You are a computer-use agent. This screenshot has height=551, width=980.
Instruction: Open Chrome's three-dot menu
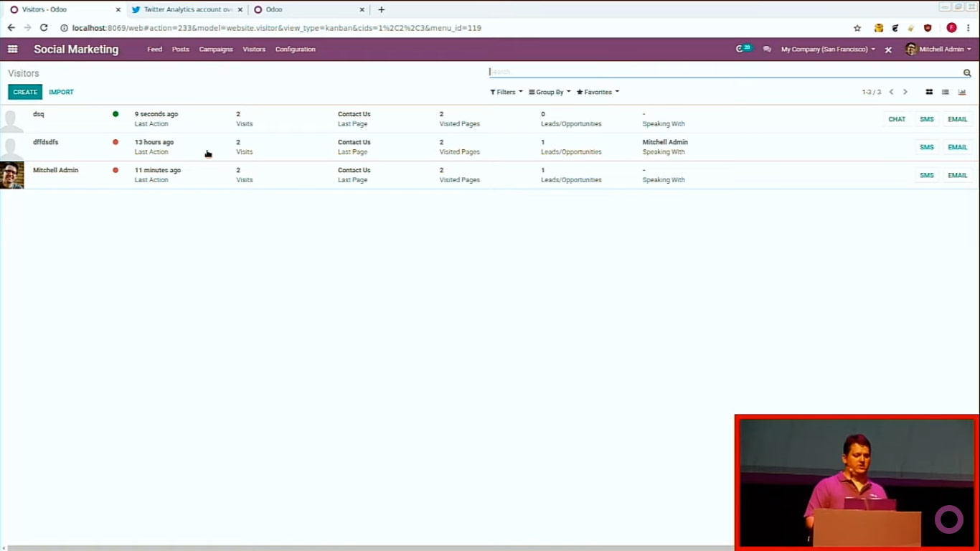tap(969, 28)
